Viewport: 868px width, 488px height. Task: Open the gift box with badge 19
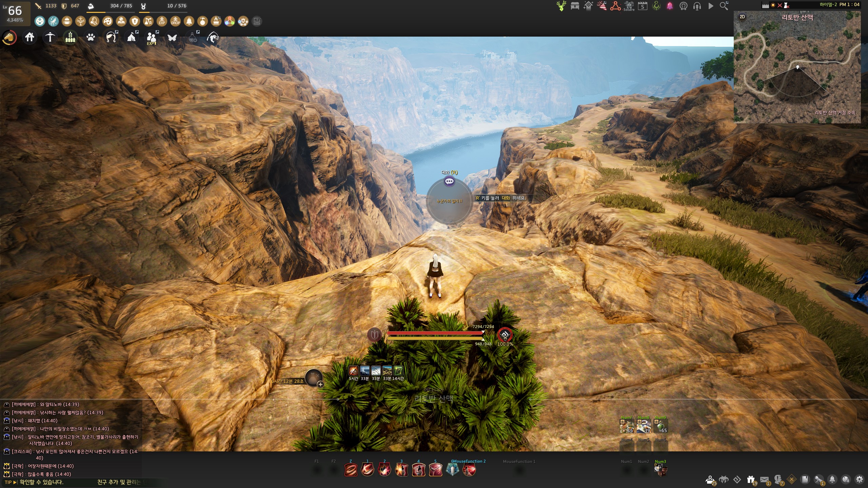(751, 480)
